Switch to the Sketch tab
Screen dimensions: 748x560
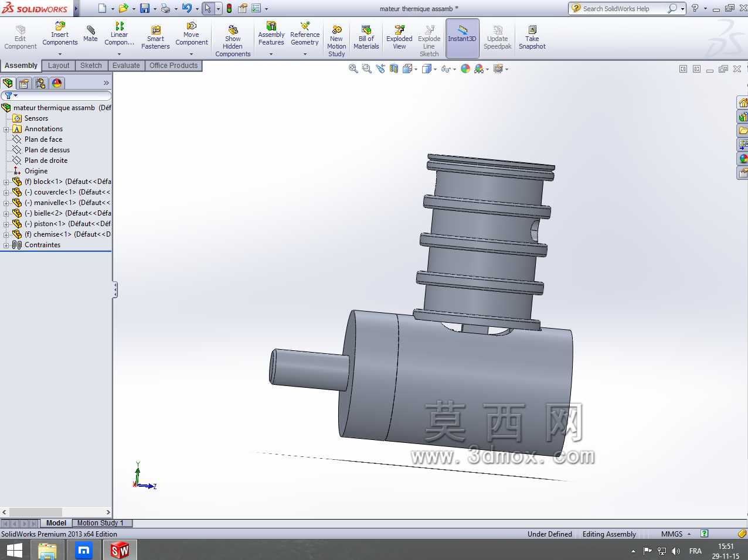91,66
